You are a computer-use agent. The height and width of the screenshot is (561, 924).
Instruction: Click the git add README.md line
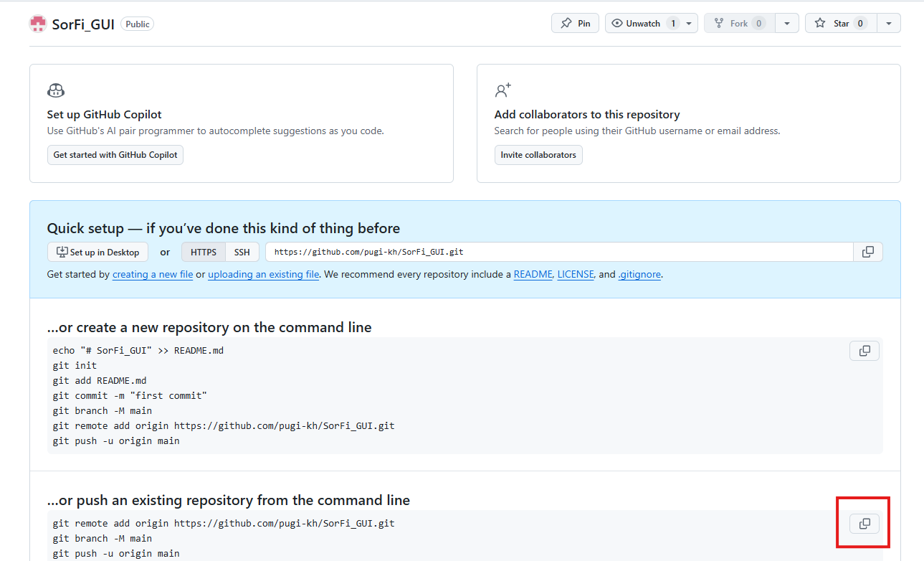click(100, 380)
